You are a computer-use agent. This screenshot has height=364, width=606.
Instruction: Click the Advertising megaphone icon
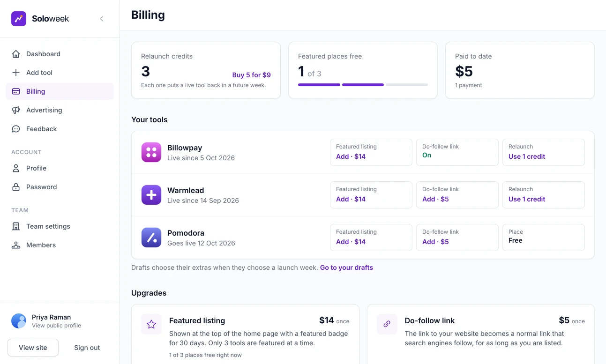pos(16,110)
